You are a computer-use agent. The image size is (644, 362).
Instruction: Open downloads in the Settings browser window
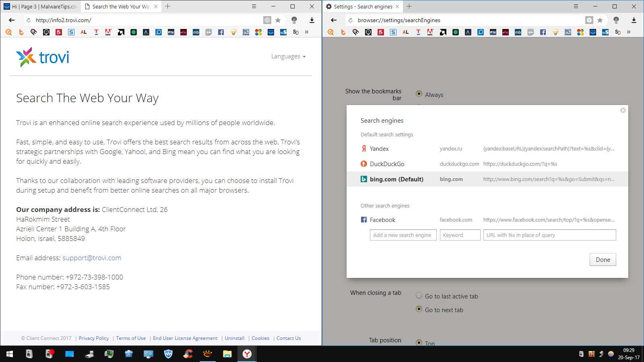pyautogui.click(x=634, y=20)
